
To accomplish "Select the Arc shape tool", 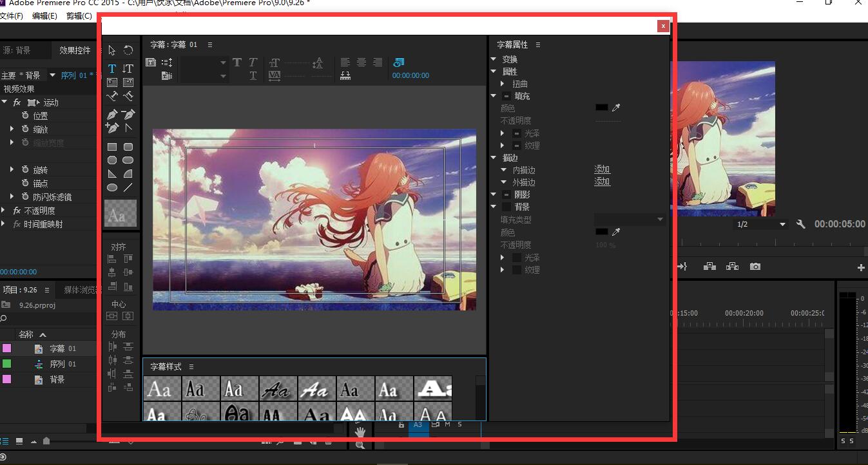I will pos(128,174).
